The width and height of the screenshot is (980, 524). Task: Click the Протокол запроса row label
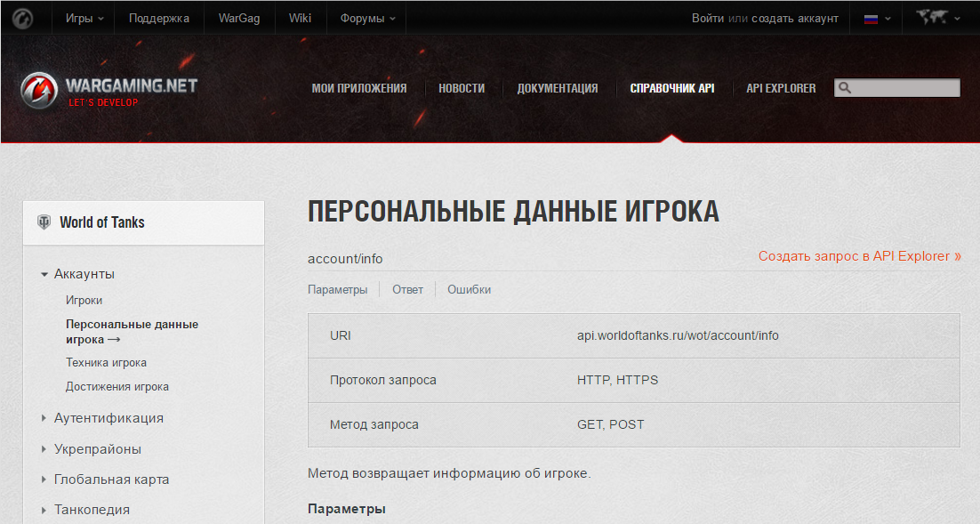click(x=382, y=380)
